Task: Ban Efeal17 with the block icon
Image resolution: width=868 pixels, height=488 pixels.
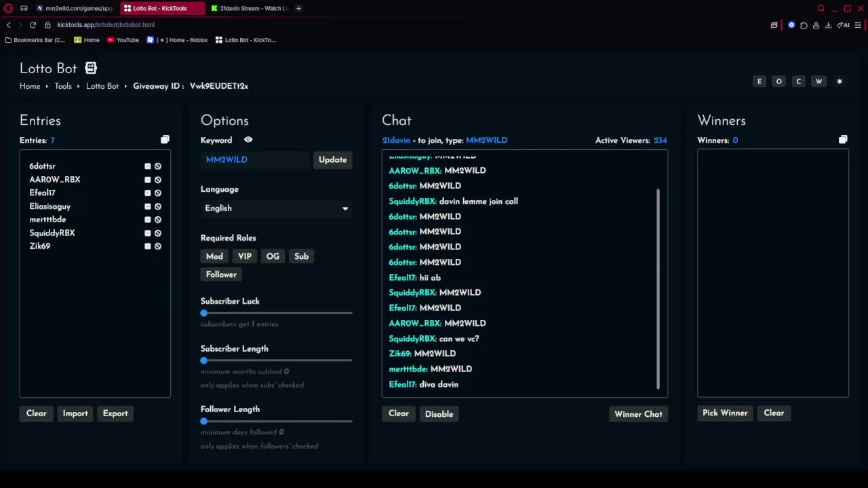Action: coord(157,193)
